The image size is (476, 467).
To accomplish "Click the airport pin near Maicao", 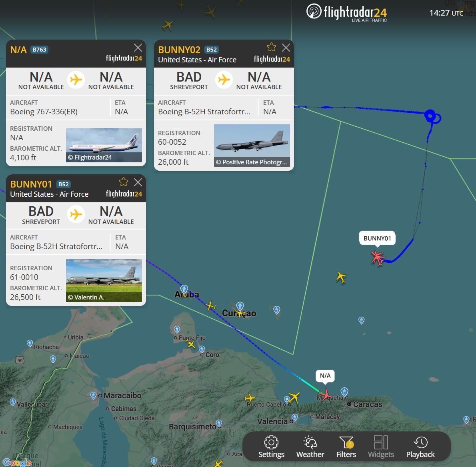I will coord(53,359).
